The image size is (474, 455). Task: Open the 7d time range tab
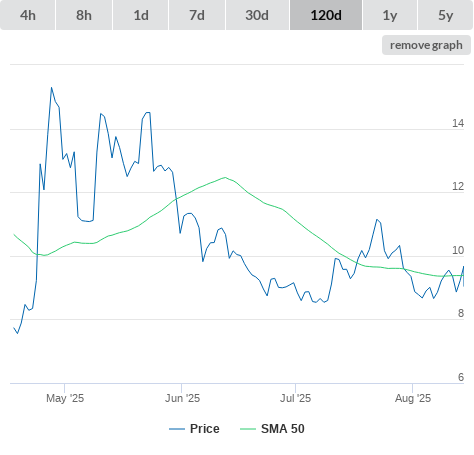(197, 15)
